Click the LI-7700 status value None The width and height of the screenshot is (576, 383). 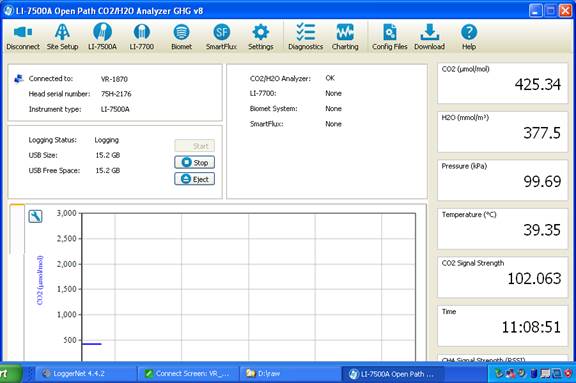333,93
